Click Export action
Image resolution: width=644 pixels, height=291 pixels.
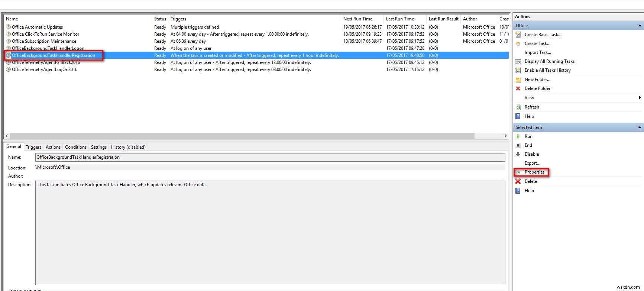(x=533, y=163)
